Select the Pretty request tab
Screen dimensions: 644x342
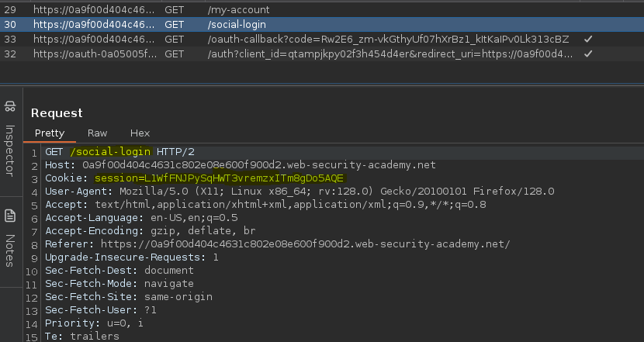(x=50, y=133)
